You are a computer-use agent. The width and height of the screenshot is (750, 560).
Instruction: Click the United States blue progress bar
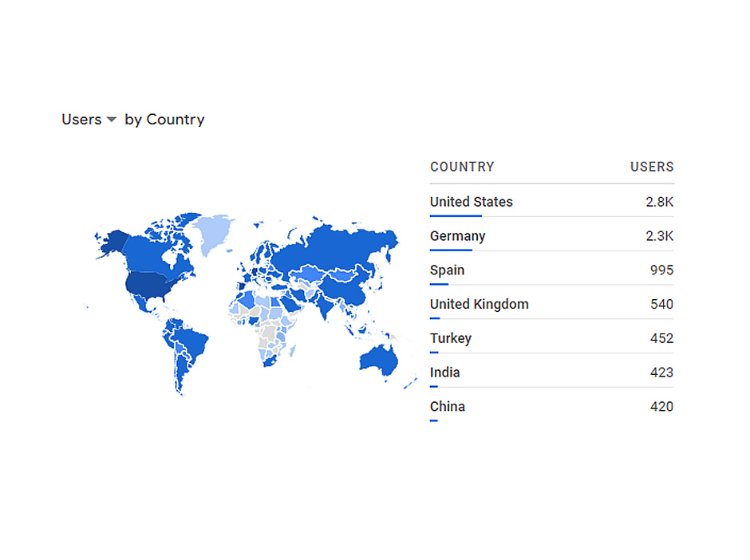[456, 215]
